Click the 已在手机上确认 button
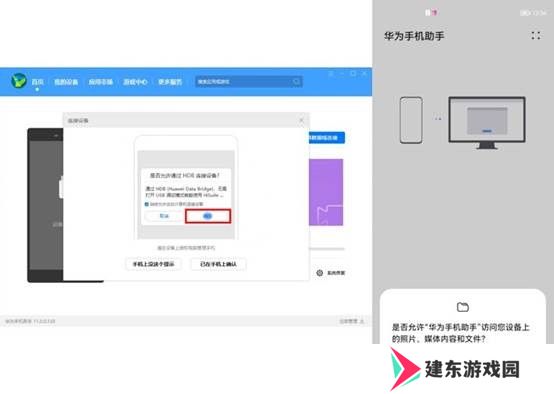This screenshot has width=554, height=394. pyautogui.click(x=218, y=264)
